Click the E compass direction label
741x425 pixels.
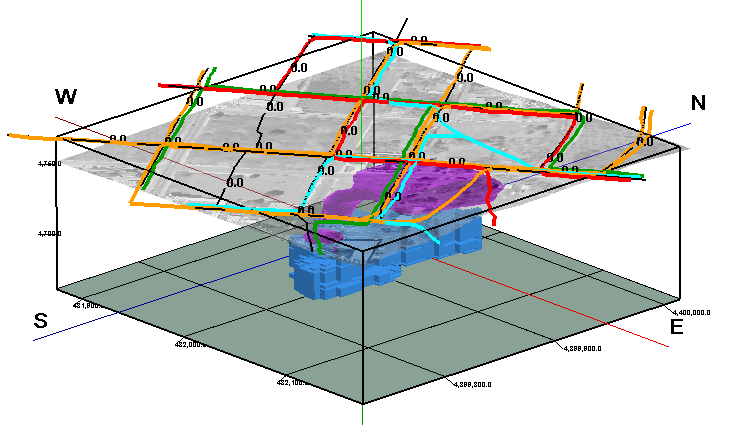coord(677,328)
